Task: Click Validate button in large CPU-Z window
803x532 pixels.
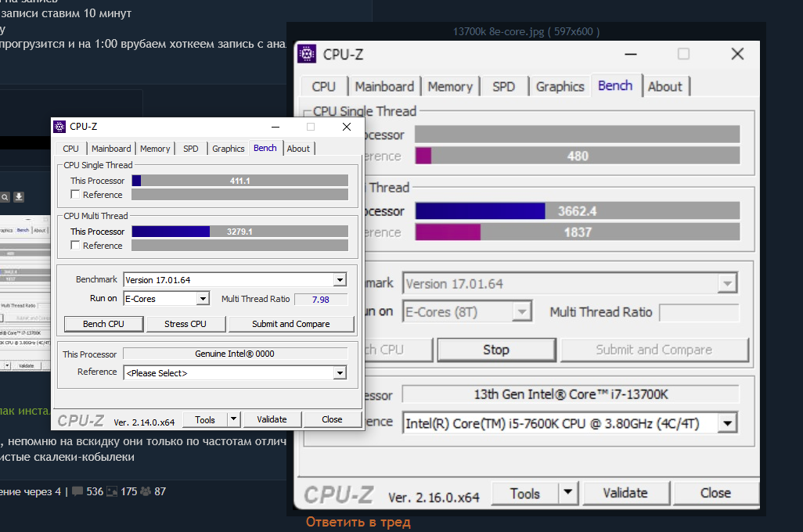Action: 625,493
